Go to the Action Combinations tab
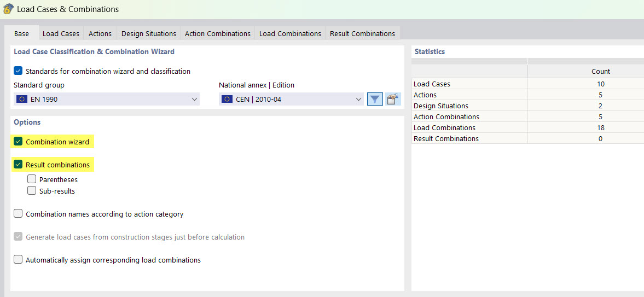The width and height of the screenshot is (644, 297). tap(218, 33)
